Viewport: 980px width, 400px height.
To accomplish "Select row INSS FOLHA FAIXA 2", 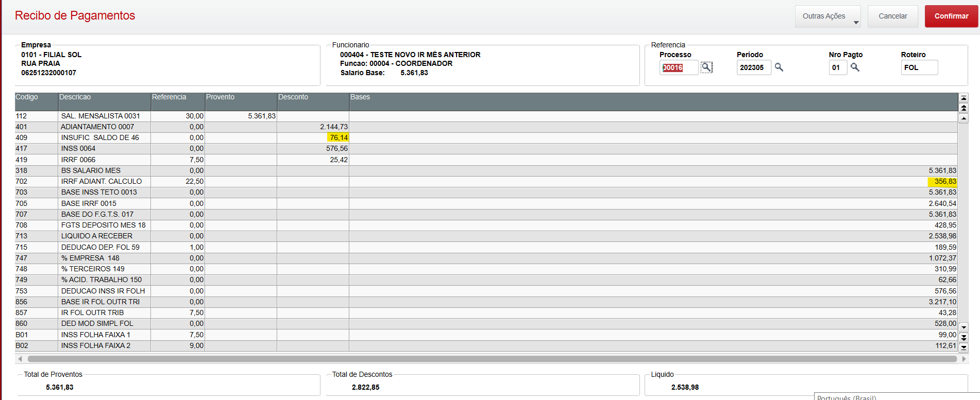I will point(486,345).
